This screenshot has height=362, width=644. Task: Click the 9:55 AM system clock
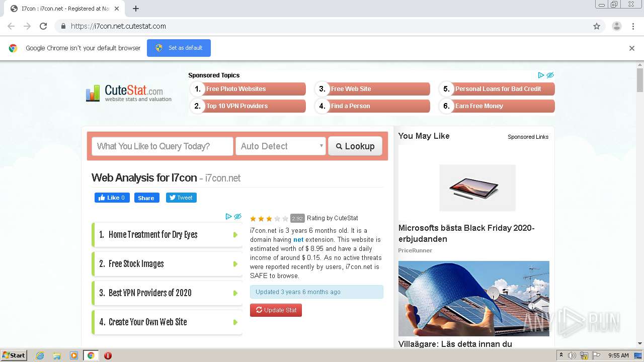coord(618,355)
